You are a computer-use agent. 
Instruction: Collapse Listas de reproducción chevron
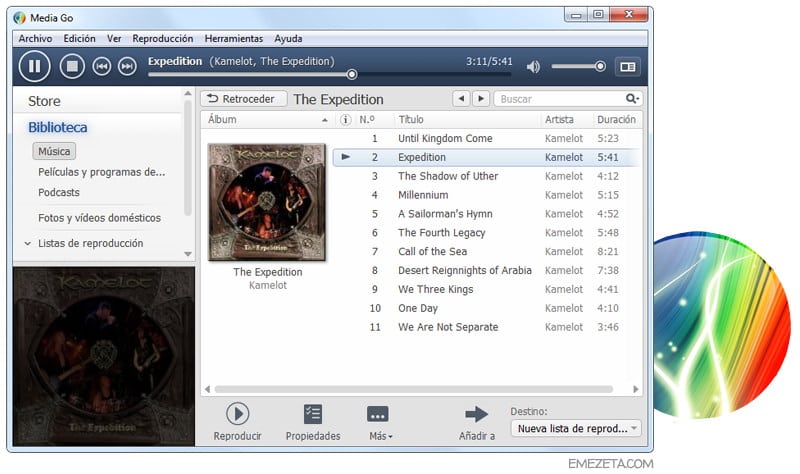pos(28,243)
